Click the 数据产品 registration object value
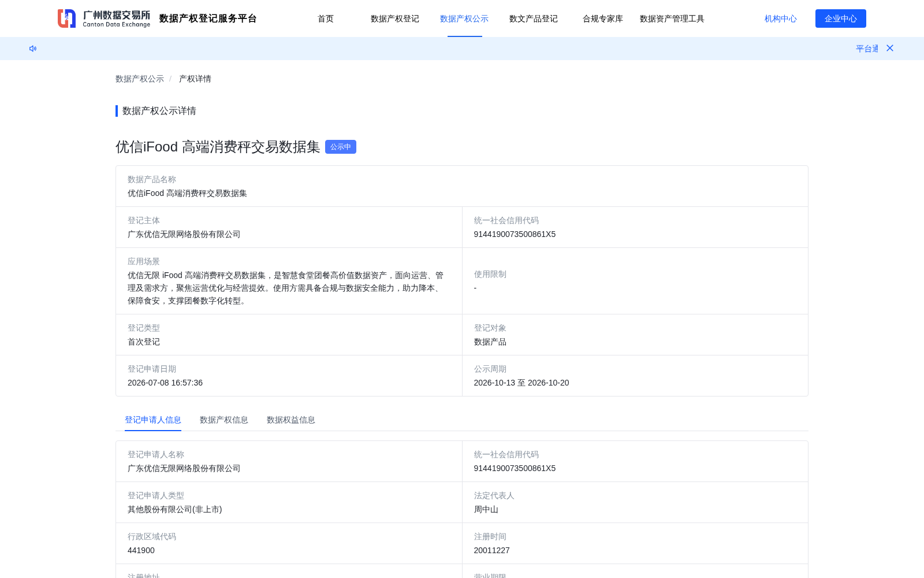924x578 pixels. coord(490,342)
